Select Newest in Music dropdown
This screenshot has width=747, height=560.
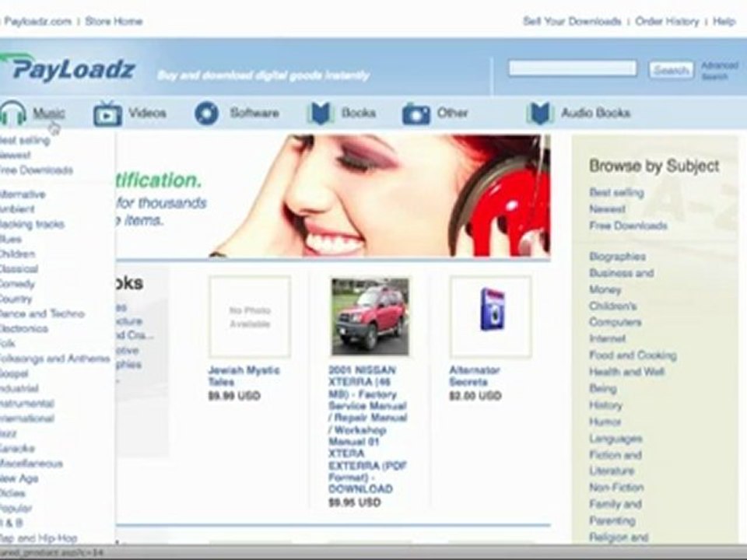16,156
